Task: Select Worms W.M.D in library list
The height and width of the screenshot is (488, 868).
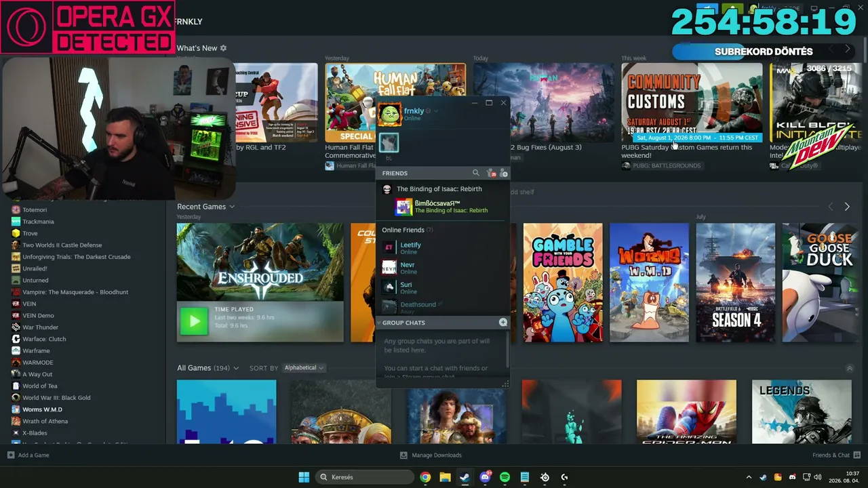Action: pos(42,409)
